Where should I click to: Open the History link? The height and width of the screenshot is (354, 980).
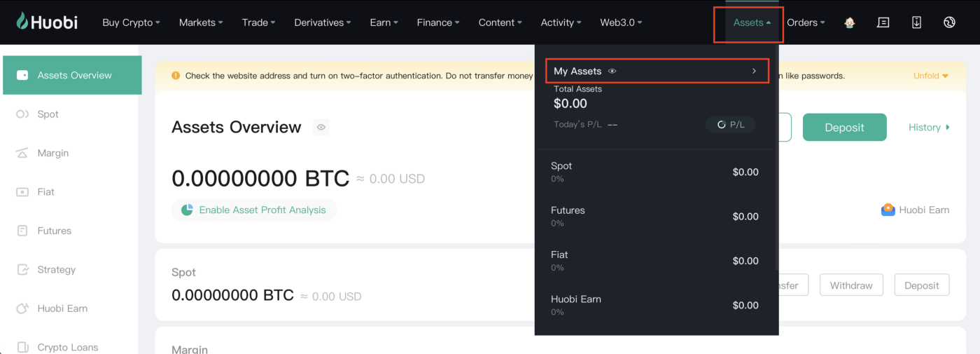929,128
